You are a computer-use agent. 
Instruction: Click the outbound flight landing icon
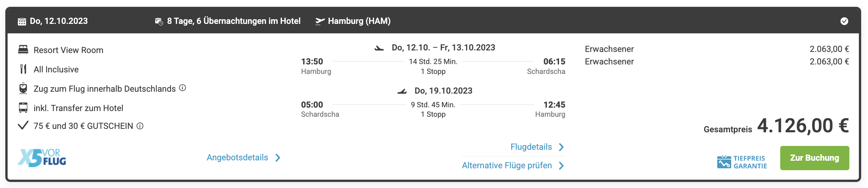point(379,48)
